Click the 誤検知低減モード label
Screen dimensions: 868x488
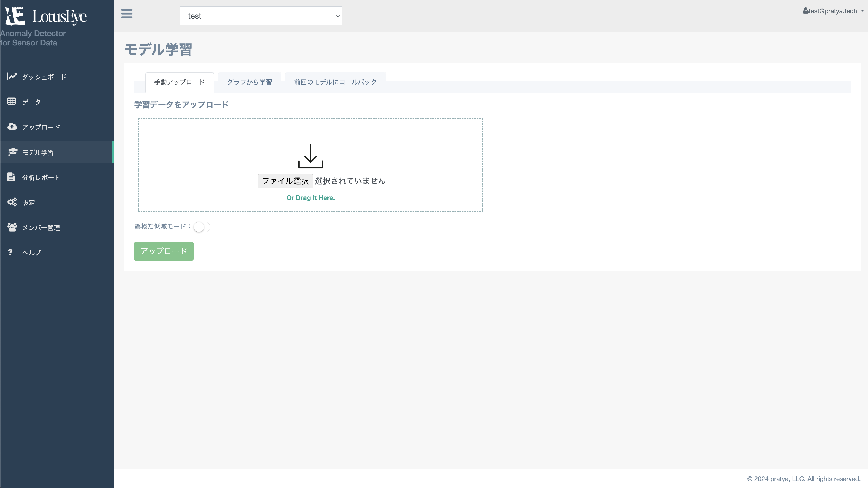pos(163,226)
